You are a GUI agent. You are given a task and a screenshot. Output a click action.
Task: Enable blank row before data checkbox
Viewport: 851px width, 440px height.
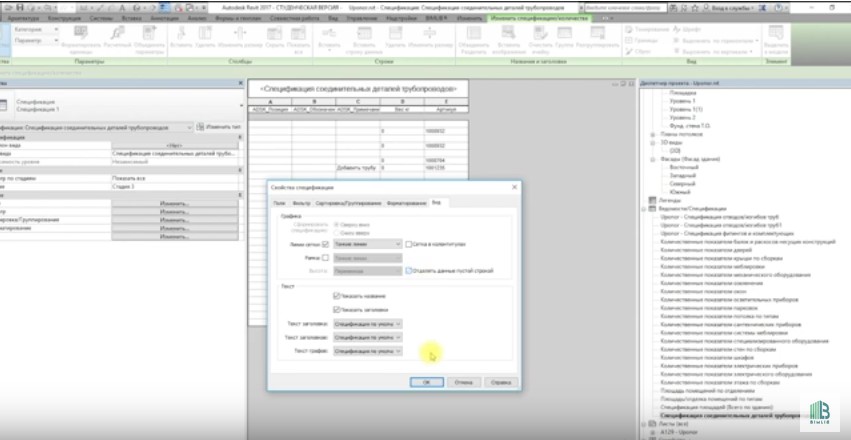(x=409, y=271)
